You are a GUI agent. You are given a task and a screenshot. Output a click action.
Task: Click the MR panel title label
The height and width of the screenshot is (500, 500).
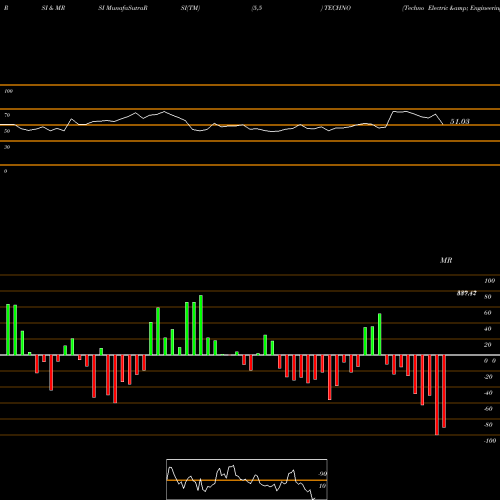(446, 260)
